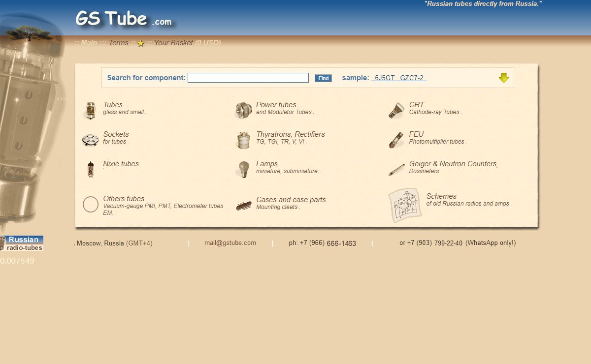Click the CRT cathode-ray tube icon
The width and height of the screenshot is (591, 364).
pos(396,111)
